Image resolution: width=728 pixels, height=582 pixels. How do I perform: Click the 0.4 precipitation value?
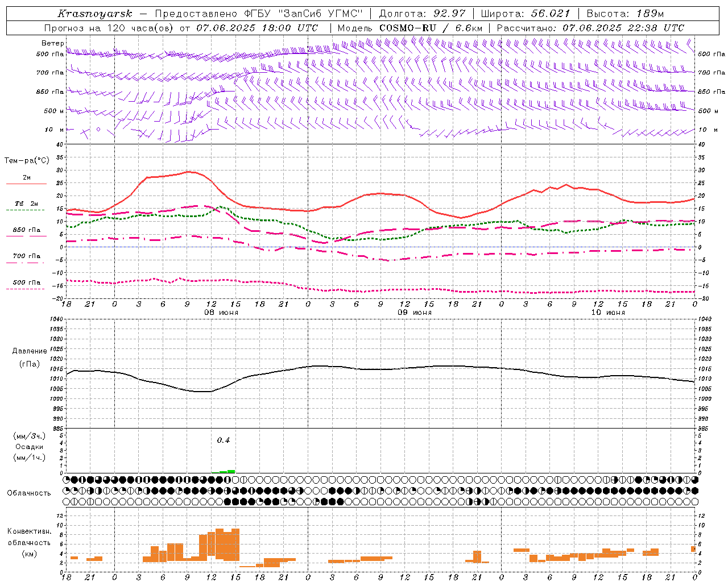[x=224, y=440]
